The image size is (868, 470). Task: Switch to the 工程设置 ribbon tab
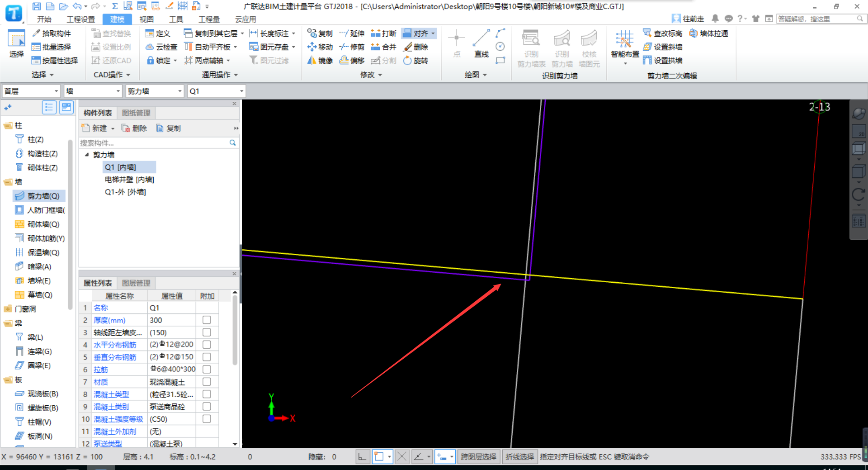point(81,19)
